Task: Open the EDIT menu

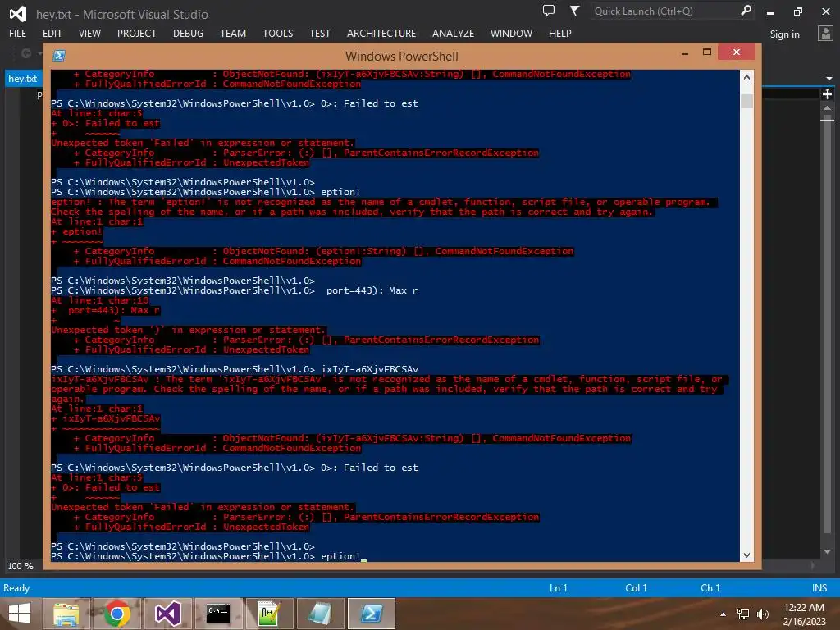Action: coord(52,33)
